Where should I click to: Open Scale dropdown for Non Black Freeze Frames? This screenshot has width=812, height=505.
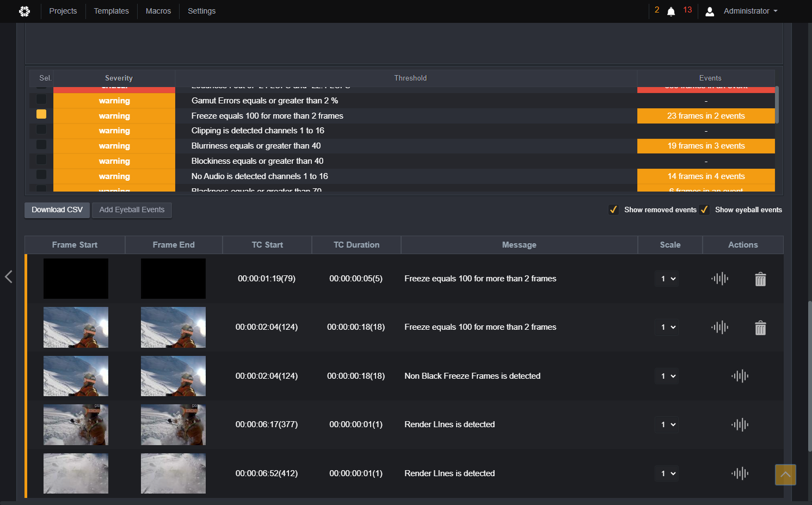click(x=667, y=376)
